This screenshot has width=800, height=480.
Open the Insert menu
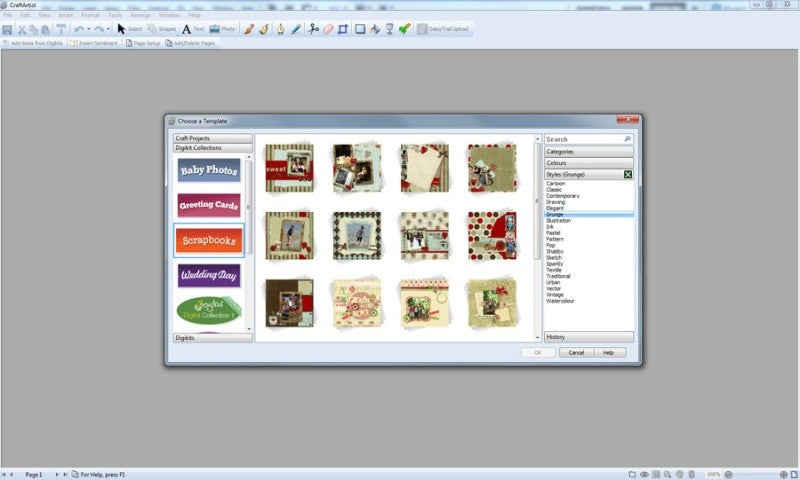point(65,15)
